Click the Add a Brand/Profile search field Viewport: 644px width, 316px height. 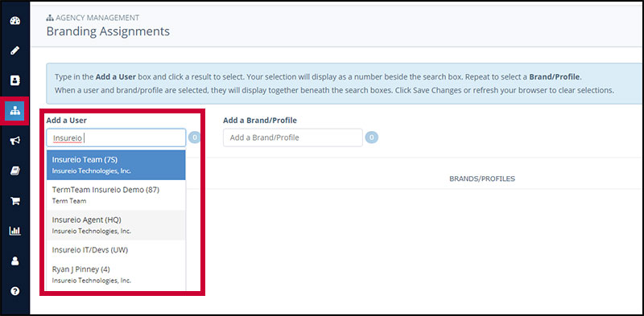point(293,137)
